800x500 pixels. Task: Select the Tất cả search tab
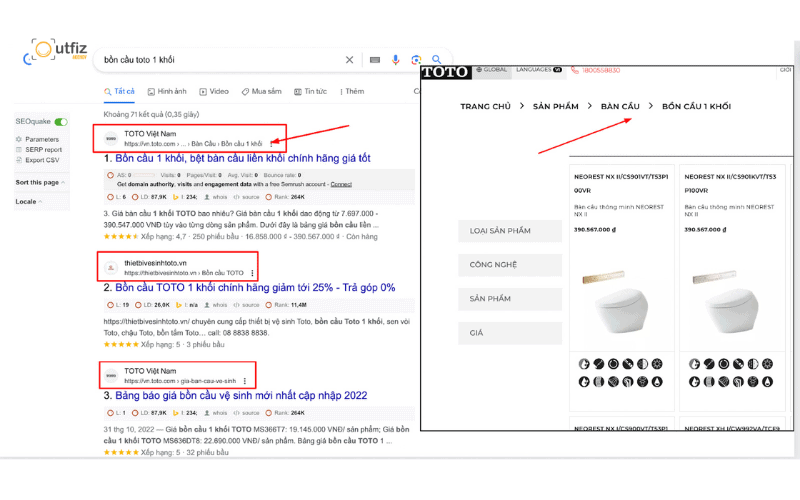point(119,91)
